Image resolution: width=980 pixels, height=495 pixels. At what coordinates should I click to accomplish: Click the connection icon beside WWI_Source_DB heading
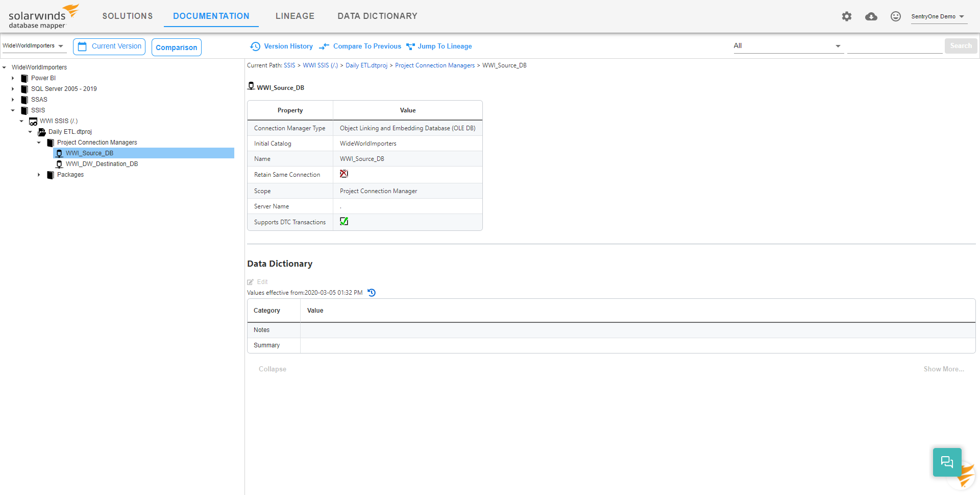click(251, 86)
